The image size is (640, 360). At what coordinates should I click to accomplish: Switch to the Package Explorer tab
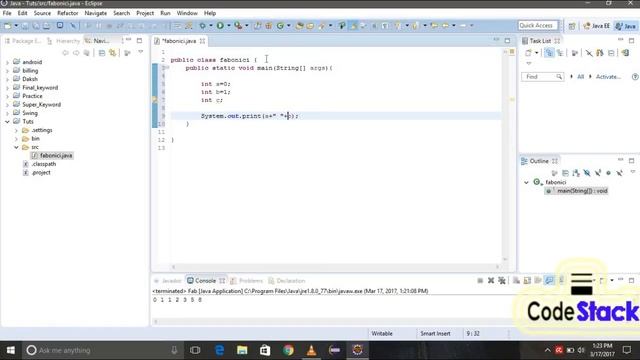[x=23, y=41]
